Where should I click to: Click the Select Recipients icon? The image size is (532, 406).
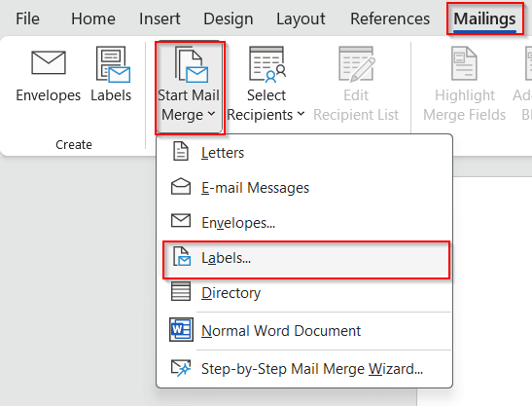(x=267, y=64)
